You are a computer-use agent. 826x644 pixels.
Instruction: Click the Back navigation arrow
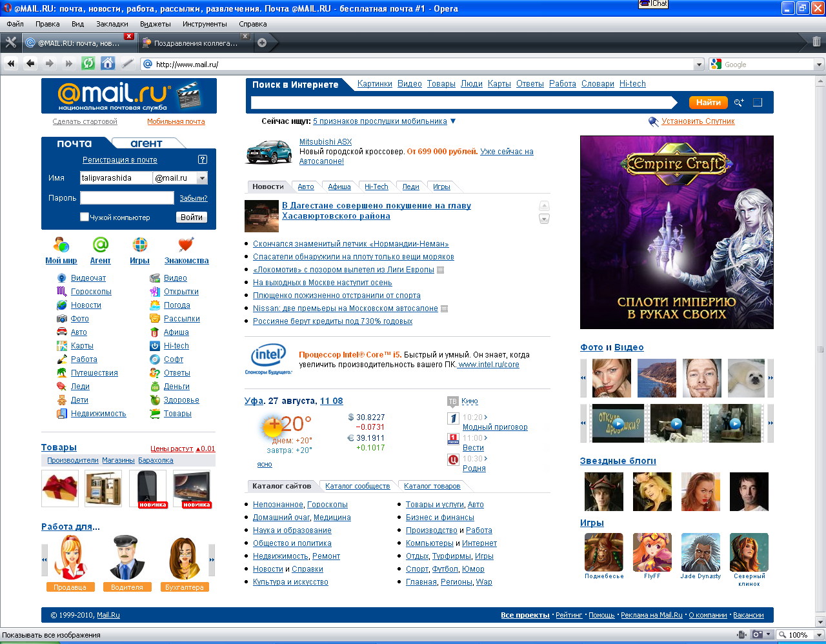(x=30, y=63)
